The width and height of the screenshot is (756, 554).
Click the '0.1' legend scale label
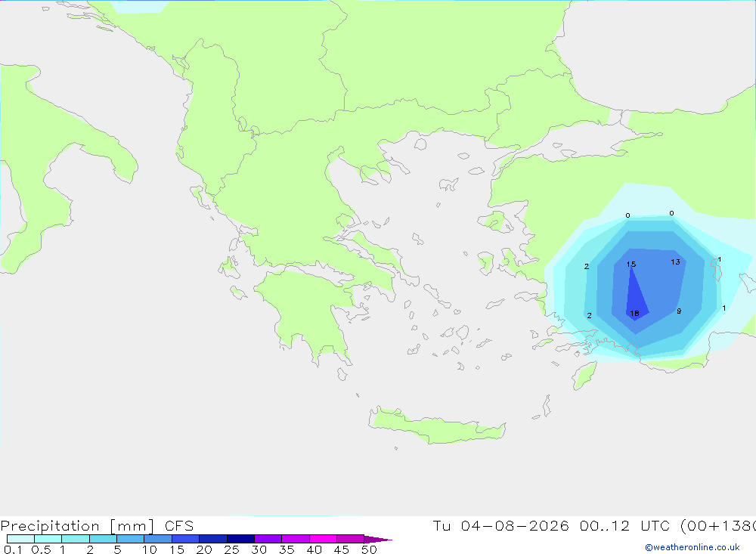pos(13,549)
